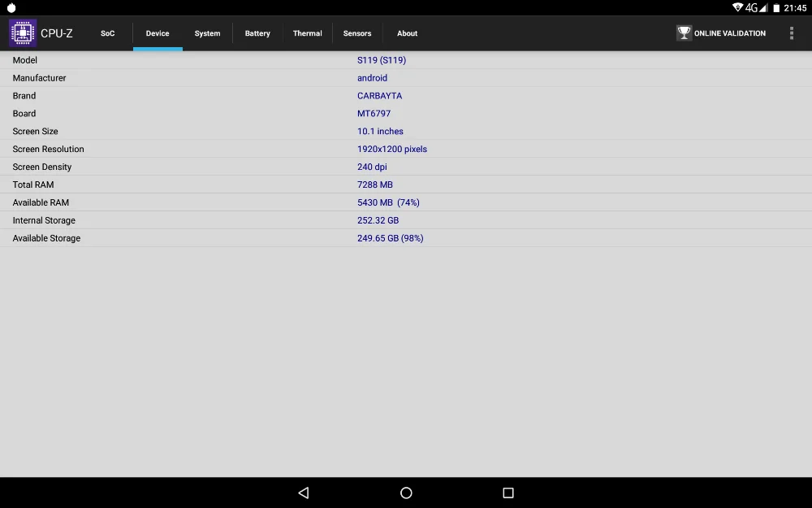Tap the Board value MT6797
The height and width of the screenshot is (508, 812).
click(x=374, y=114)
